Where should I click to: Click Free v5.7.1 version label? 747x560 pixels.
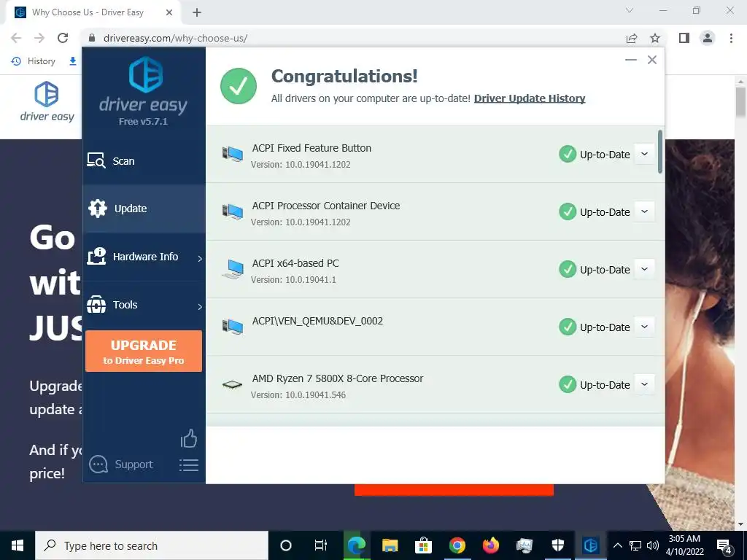[144, 122]
